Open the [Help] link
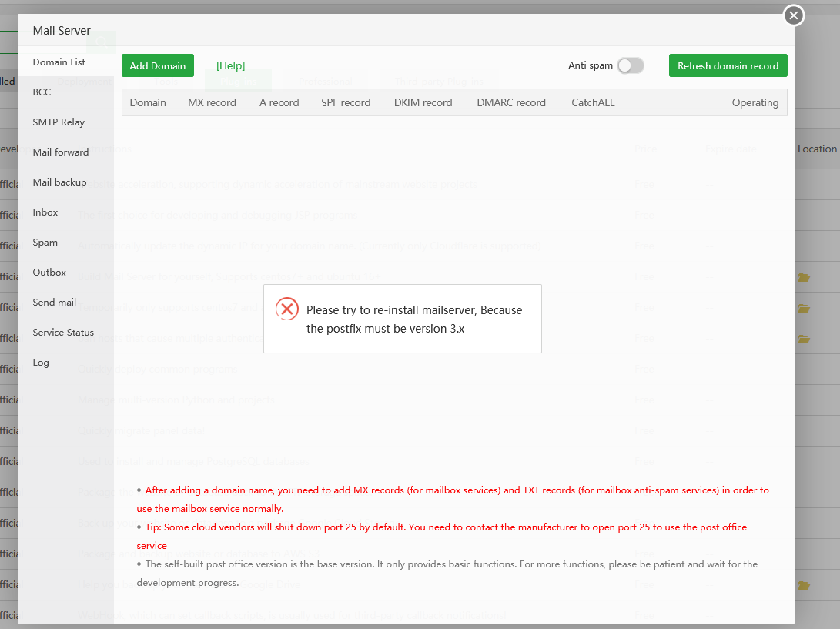Screen dimensions: 840x629 [230, 65]
